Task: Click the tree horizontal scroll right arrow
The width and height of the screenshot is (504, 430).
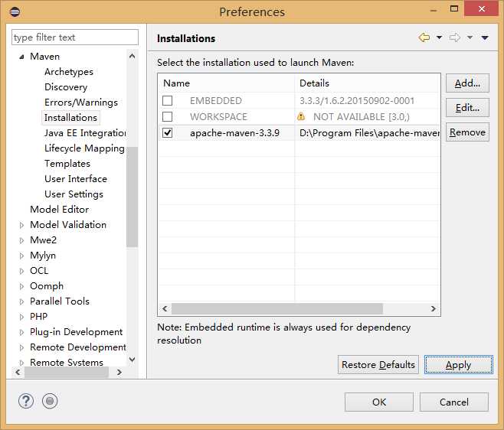Action: click(x=119, y=372)
